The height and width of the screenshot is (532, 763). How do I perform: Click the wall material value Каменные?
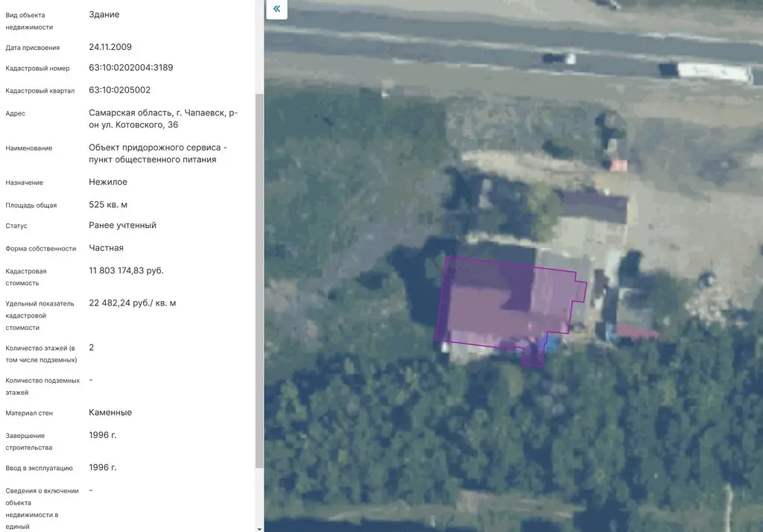pyautogui.click(x=110, y=413)
